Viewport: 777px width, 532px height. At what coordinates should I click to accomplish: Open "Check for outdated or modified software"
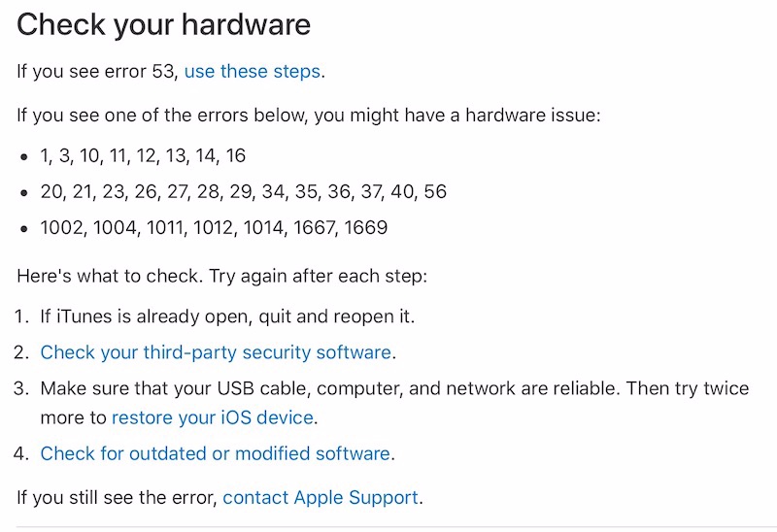pos(215,453)
